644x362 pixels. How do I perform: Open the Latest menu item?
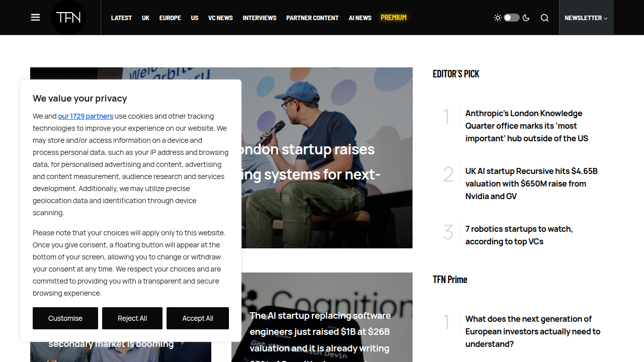pos(121,18)
